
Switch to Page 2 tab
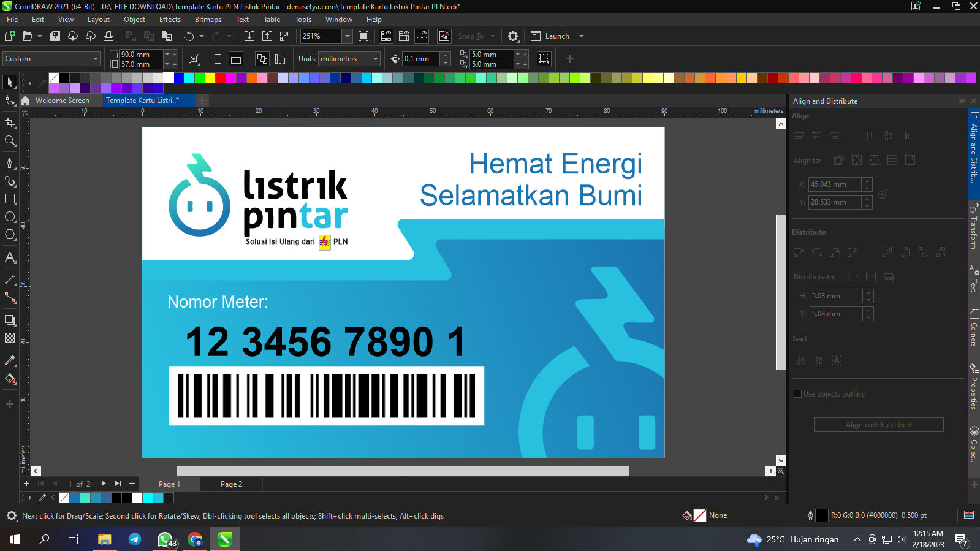point(231,484)
